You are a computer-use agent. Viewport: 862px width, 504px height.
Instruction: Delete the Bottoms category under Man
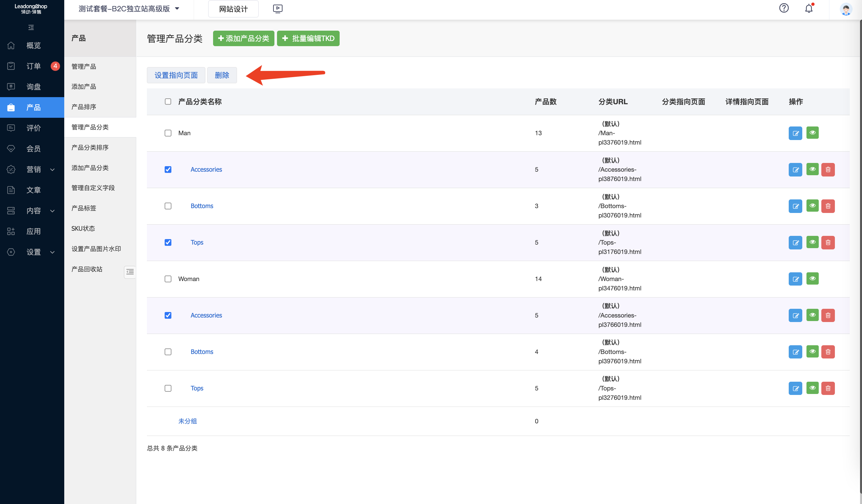828,206
